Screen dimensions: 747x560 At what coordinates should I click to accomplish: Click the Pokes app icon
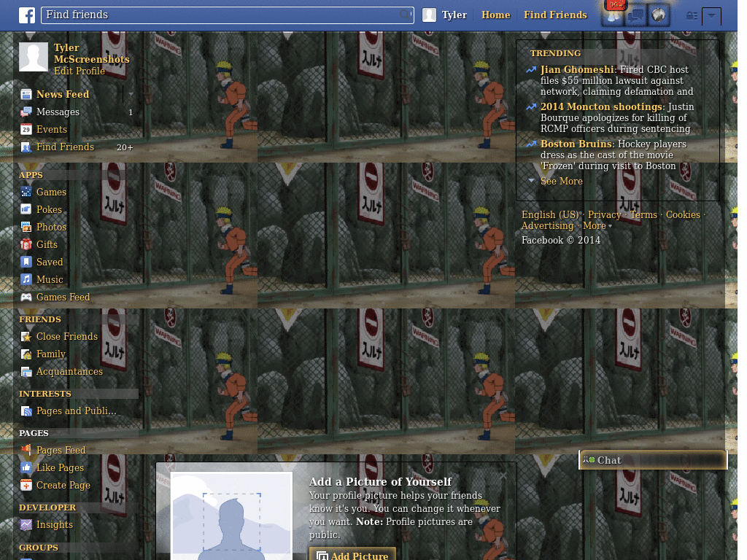(26, 209)
